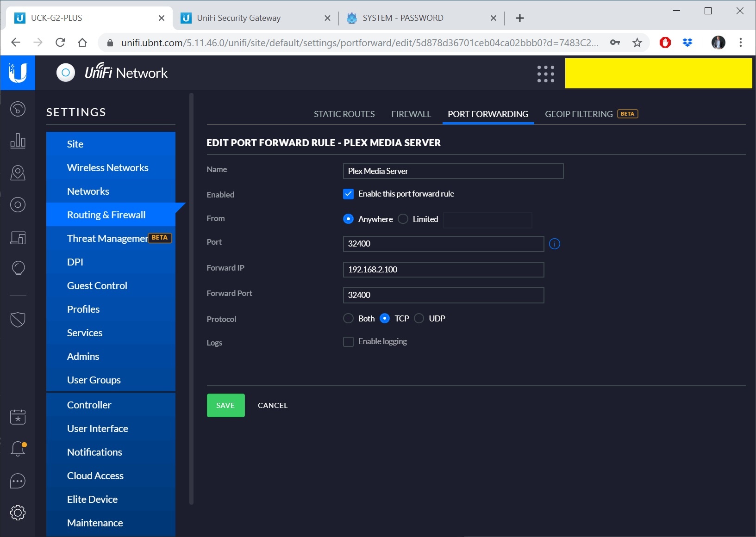Click the browser address bar URL

tap(360, 43)
